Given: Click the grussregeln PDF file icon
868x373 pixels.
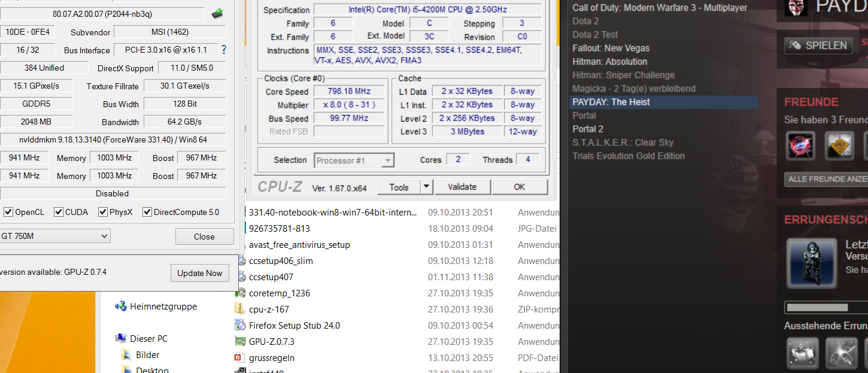Looking at the screenshot, I should [x=241, y=358].
